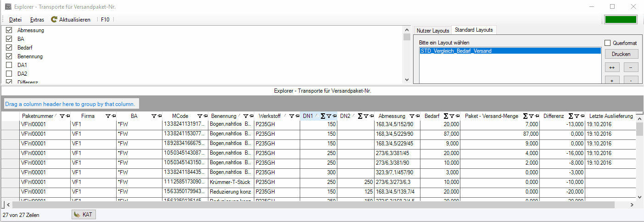Enable the DA1 column checkbox

pos(9,65)
